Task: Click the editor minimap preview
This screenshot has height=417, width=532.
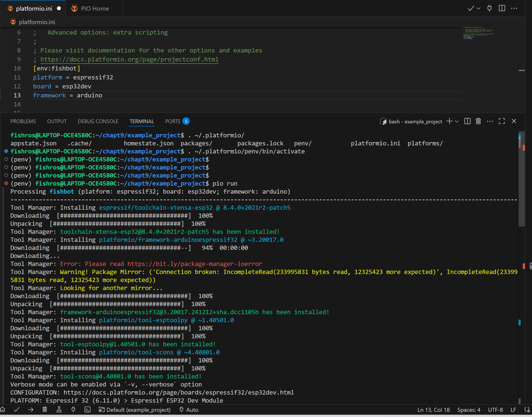Action: (478, 33)
